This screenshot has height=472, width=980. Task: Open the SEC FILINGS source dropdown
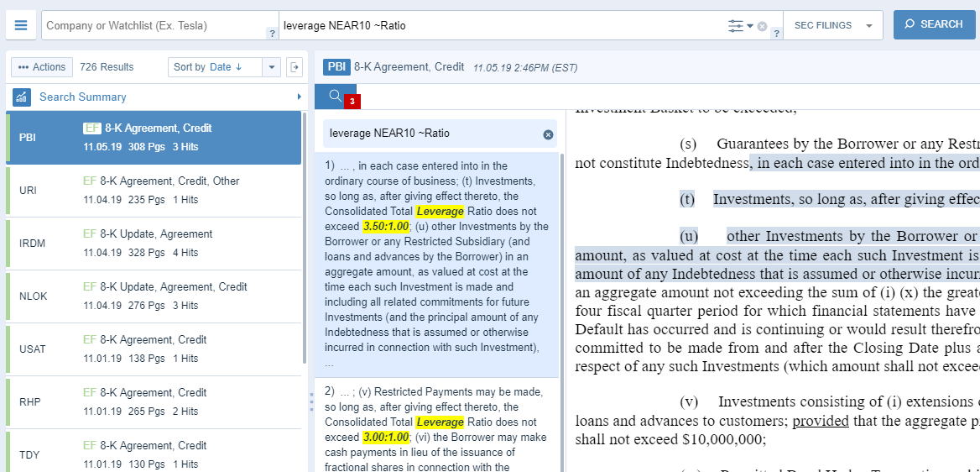pos(833,26)
